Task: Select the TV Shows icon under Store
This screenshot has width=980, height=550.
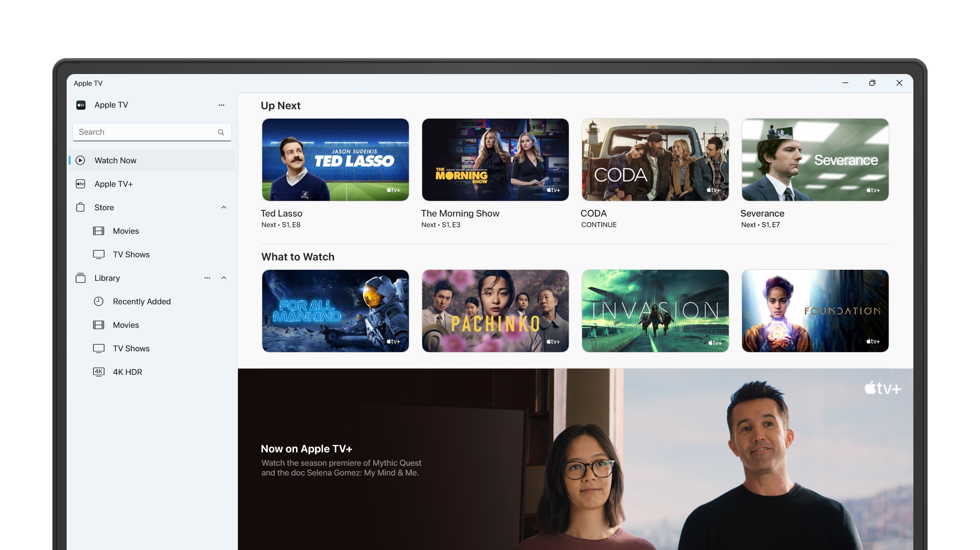Action: pos(98,254)
